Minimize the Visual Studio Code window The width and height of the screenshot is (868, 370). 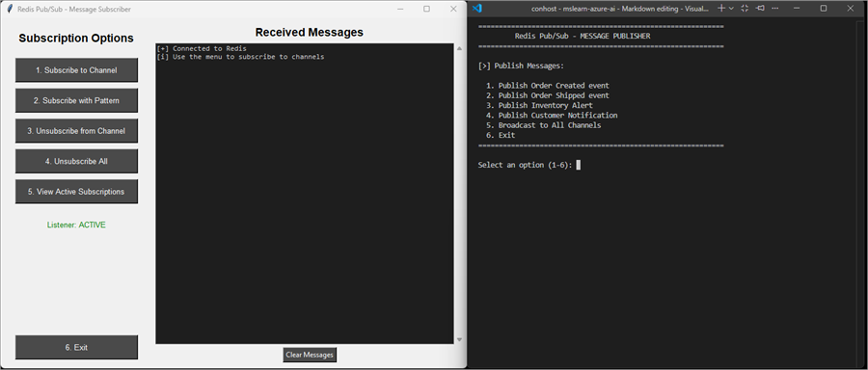798,9
